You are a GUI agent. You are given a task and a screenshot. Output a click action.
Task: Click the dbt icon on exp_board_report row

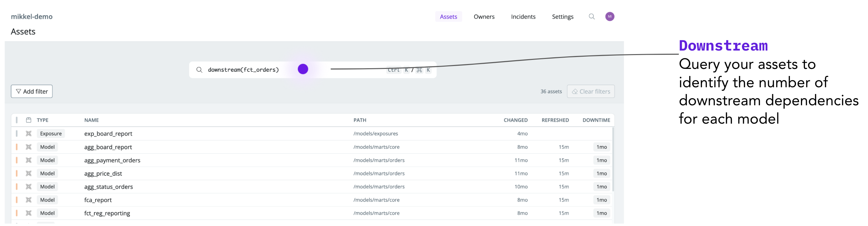29,134
